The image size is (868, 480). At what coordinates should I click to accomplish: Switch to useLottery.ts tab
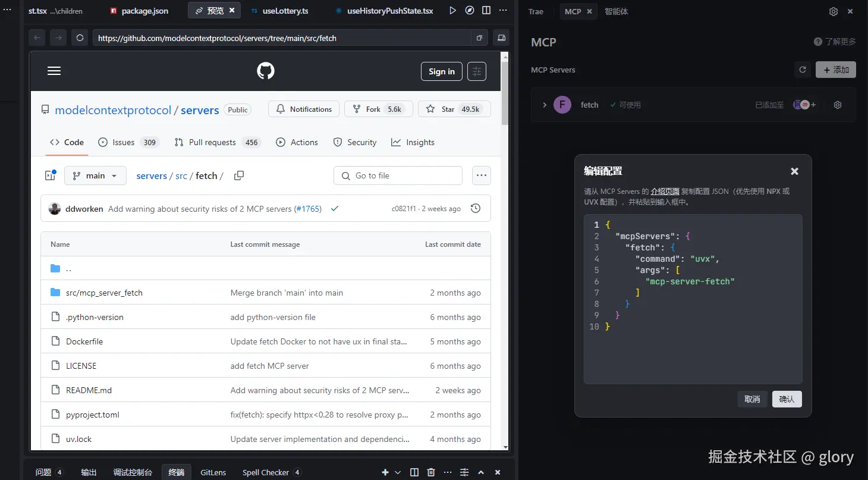(x=279, y=11)
